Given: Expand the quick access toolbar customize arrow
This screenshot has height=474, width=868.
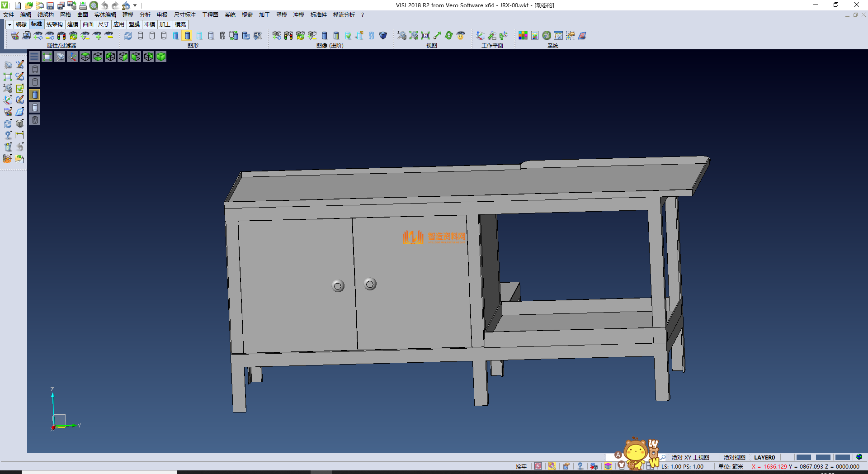Looking at the screenshot, I should [x=135, y=5].
